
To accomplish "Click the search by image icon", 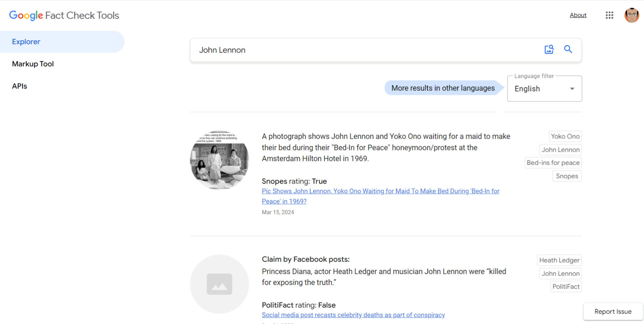I will click(549, 49).
